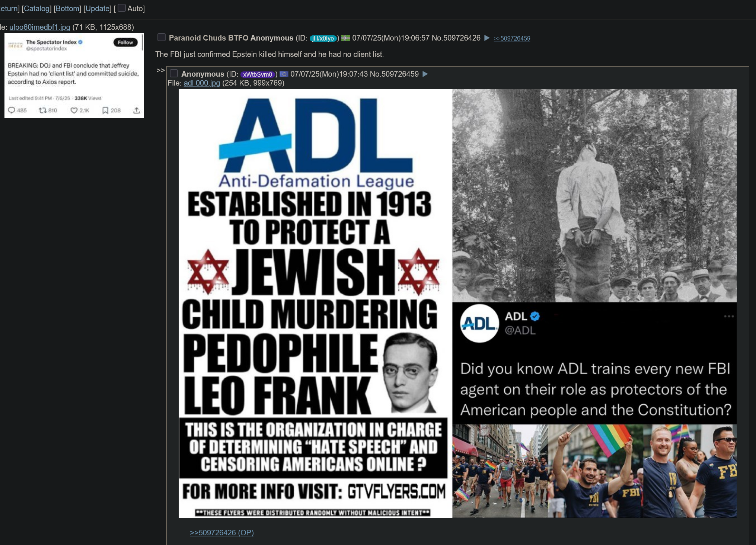Screen dimensions: 756x545
Task: Open the post menu arrow on reply 509726459
Action: pos(425,74)
